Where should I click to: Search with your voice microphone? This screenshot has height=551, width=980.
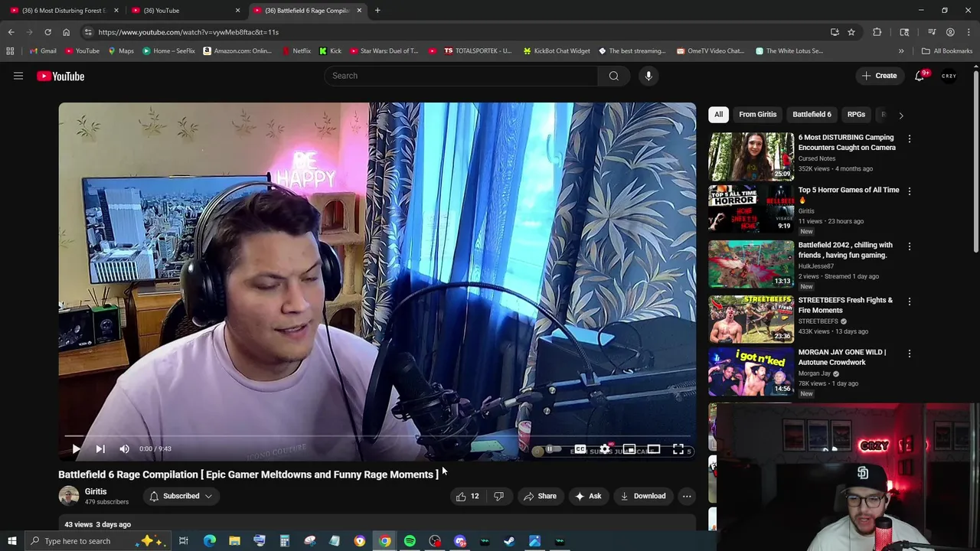(648, 76)
